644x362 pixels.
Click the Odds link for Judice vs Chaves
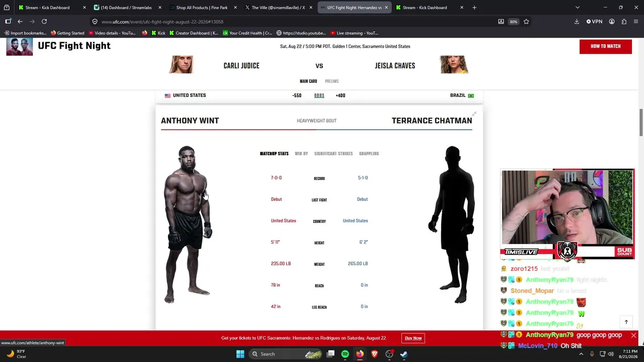[319, 96]
